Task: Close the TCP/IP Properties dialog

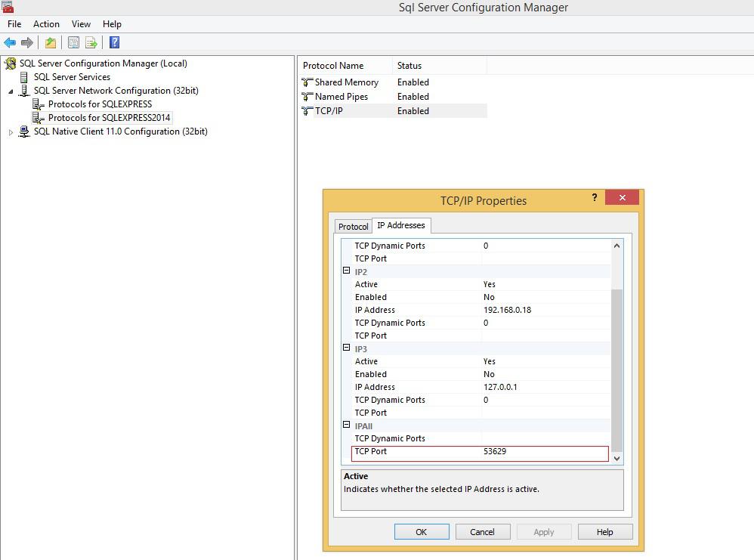Action: [623, 197]
